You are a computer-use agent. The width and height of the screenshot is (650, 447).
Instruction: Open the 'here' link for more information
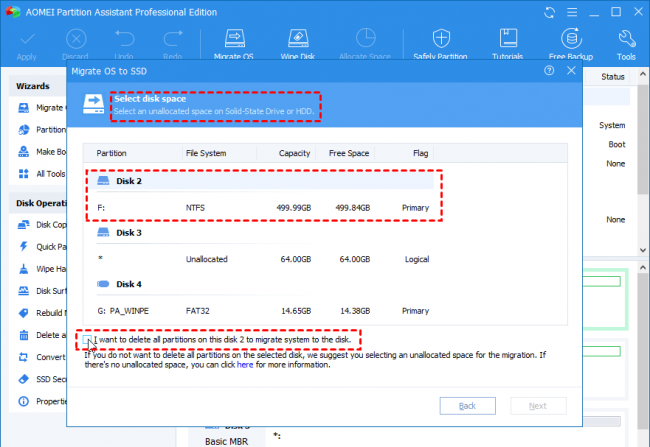pyautogui.click(x=245, y=365)
